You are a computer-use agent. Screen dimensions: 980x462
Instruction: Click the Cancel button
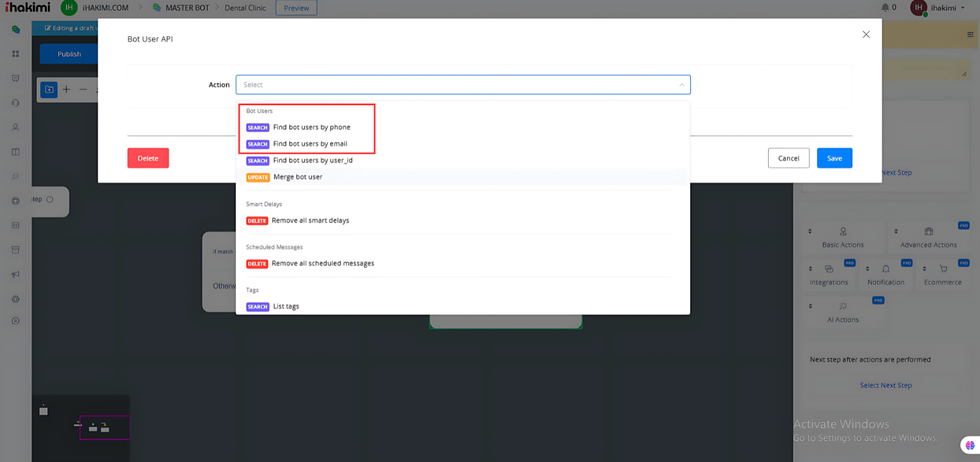[x=788, y=158]
